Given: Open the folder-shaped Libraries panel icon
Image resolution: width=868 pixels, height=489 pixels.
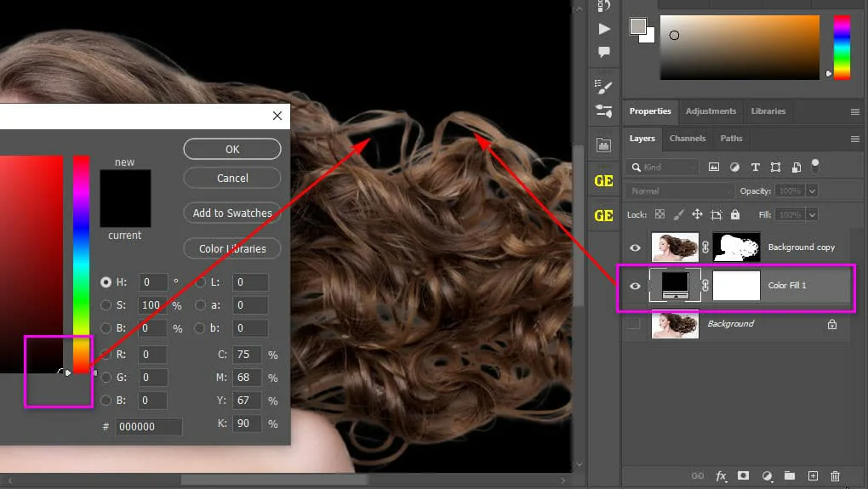Looking at the screenshot, I should (603, 145).
